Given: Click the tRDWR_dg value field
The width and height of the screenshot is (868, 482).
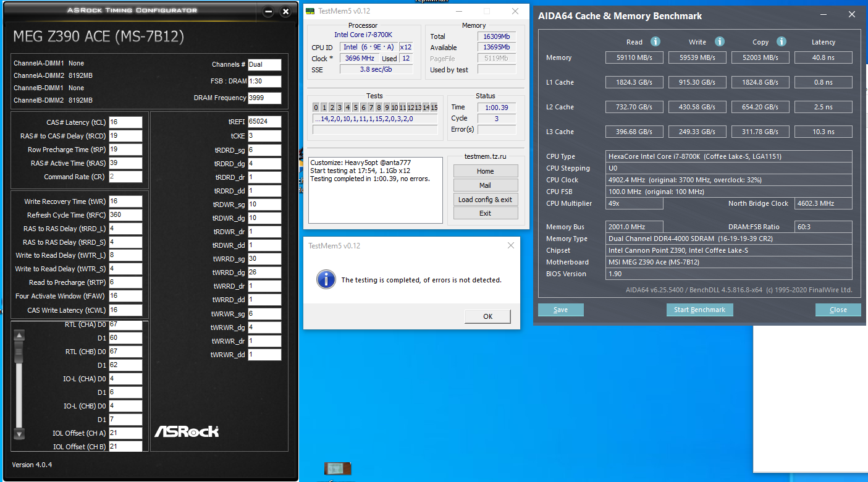Looking at the screenshot, I should pos(264,218).
